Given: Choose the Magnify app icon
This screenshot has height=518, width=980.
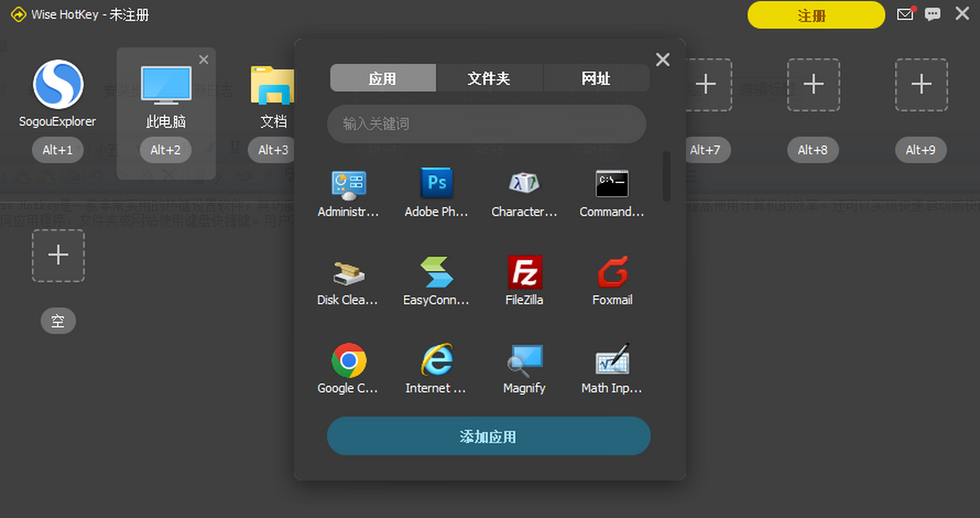Looking at the screenshot, I should 524,360.
